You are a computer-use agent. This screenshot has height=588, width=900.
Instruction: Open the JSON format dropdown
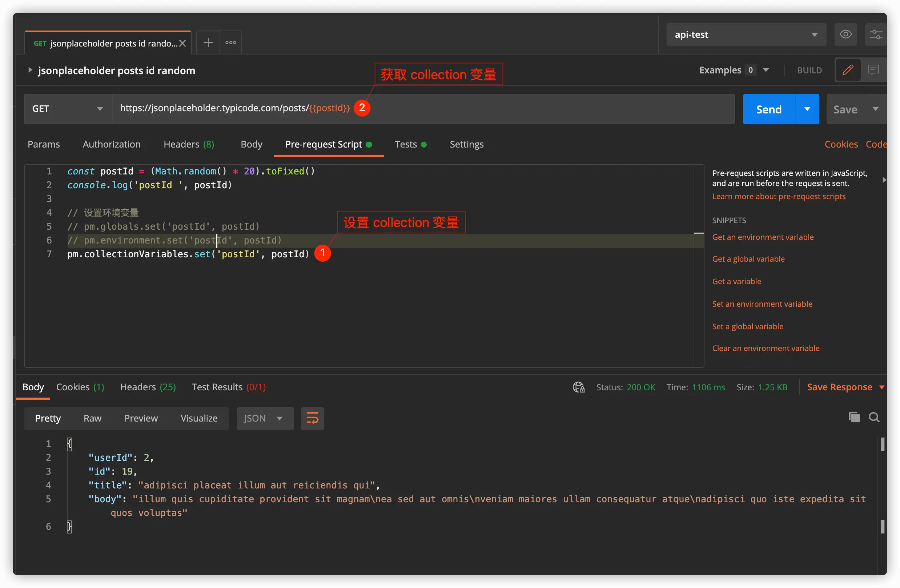pos(265,419)
